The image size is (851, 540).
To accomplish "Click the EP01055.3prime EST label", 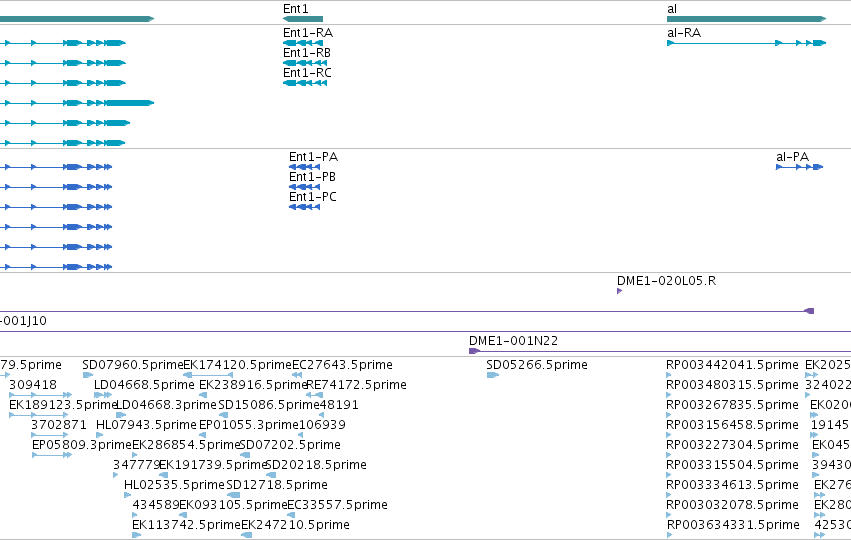I will coord(249,425).
